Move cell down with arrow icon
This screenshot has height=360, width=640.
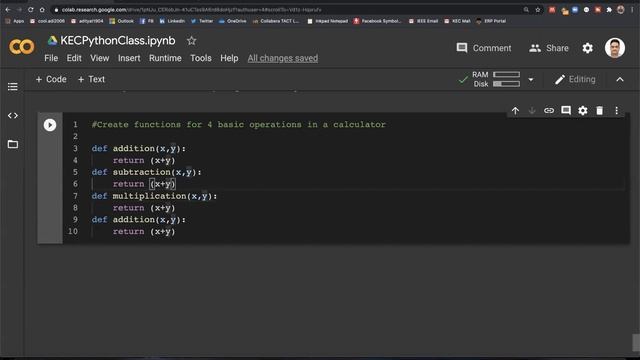[x=532, y=111]
